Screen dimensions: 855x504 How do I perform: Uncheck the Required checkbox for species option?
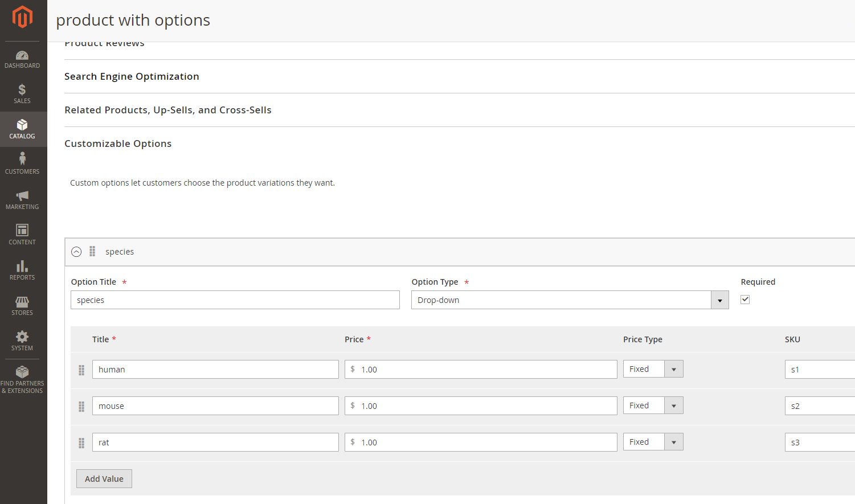point(744,299)
